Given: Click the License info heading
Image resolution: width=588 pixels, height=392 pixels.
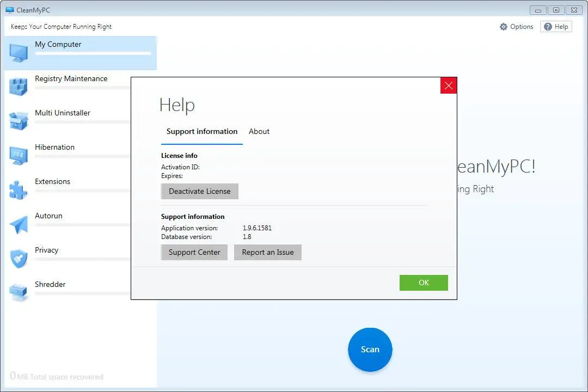Looking at the screenshot, I should 179,156.
